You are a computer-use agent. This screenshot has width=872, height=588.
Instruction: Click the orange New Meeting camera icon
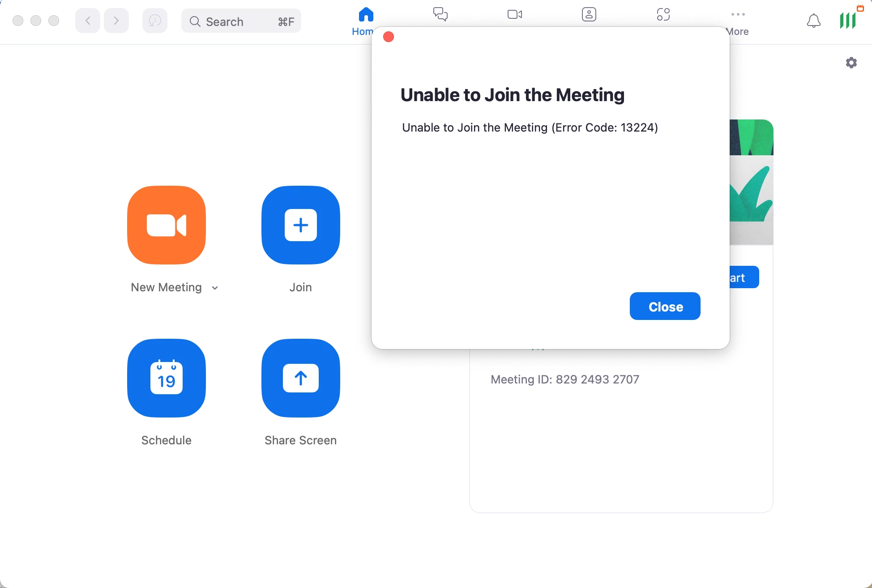(167, 225)
